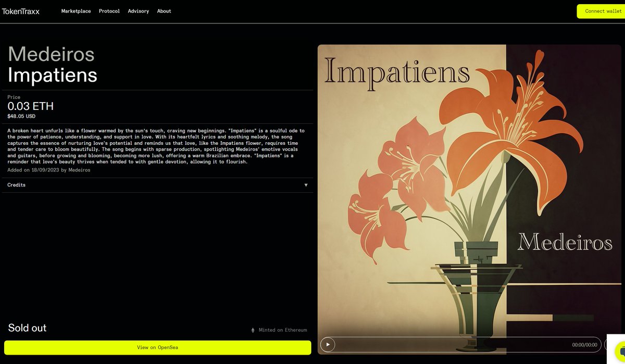
Task: Click the Minted on Ethereum text
Action: click(283, 330)
